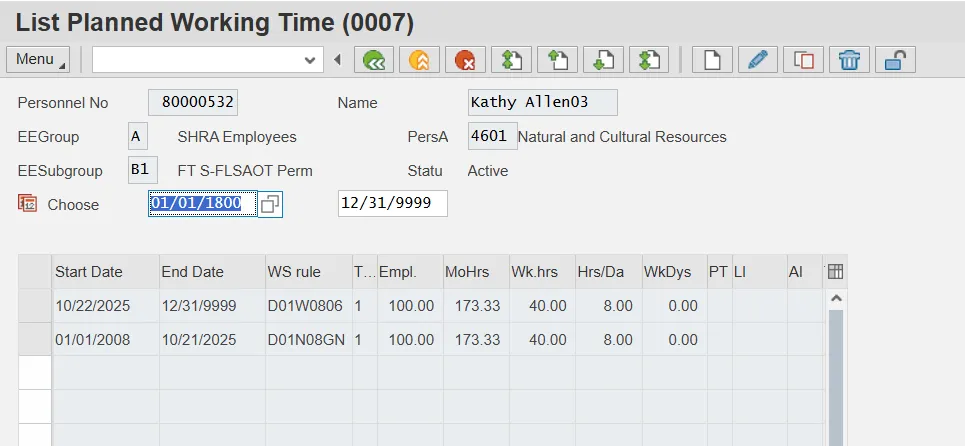Click the 12/31/9999 end date field
Screen dimensions: 965x446
[392, 204]
